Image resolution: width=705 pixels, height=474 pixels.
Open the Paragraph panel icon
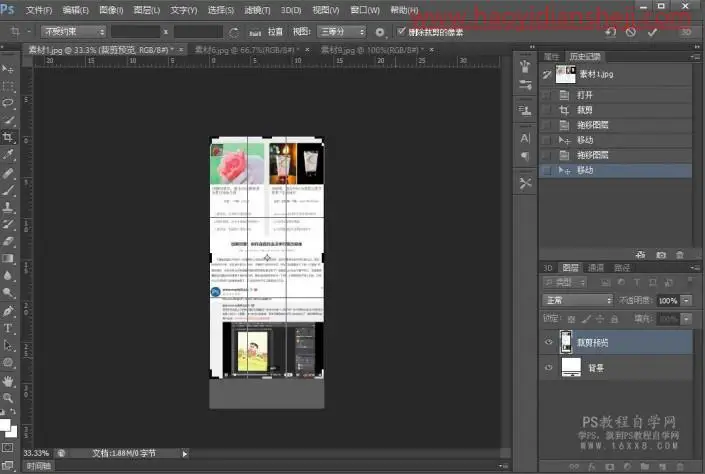525,156
